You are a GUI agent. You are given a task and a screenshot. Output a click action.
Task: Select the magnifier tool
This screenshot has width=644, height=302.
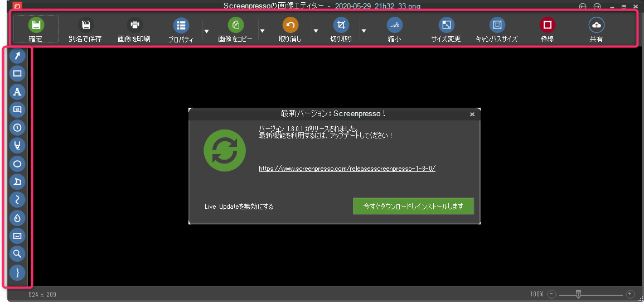pyautogui.click(x=17, y=254)
